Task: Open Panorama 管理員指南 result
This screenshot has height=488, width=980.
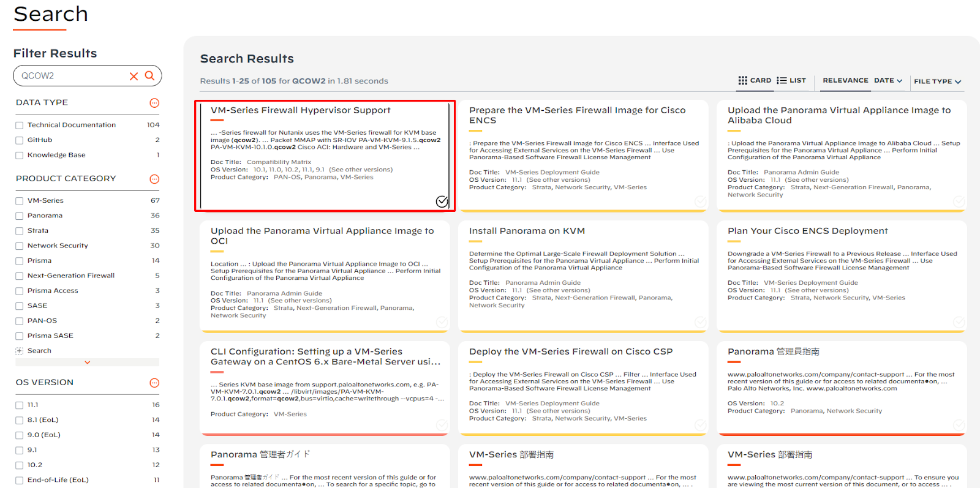Action: click(x=773, y=351)
